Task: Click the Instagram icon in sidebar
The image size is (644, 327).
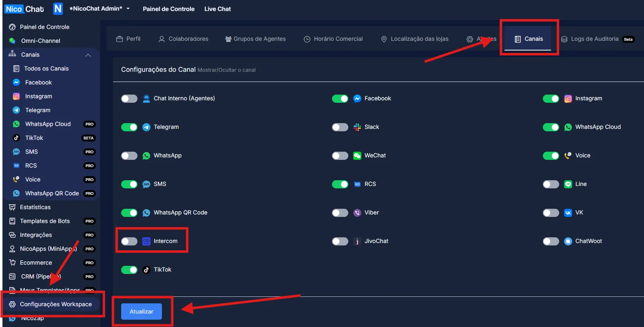Action: click(16, 96)
